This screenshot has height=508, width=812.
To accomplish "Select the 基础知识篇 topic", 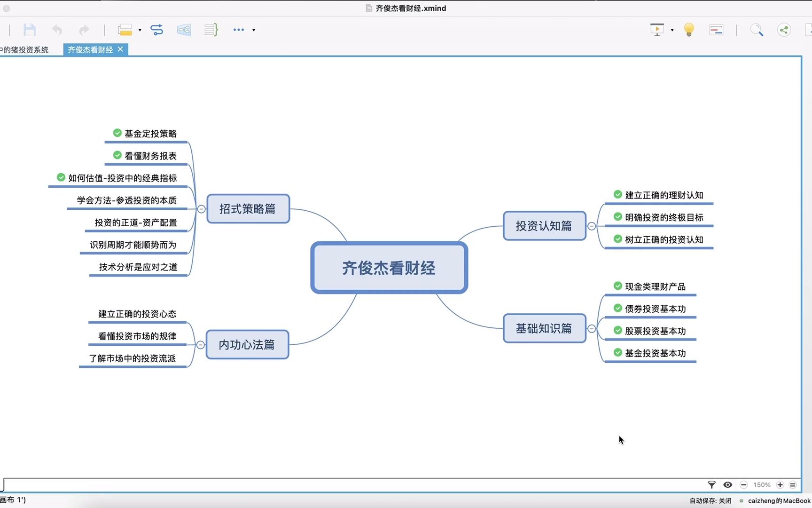I will 544,328.
